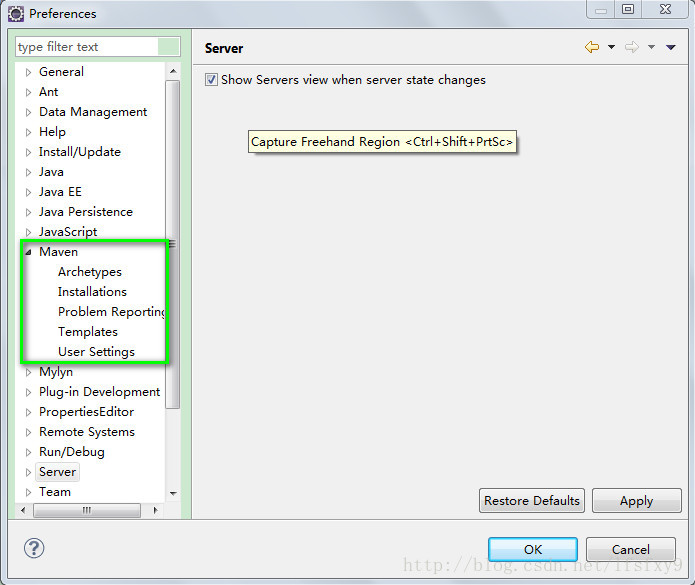Image resolution: width=695 pixels, height=585 pixels.
Task: Click the help question mark icon
Action: (34, 548)
